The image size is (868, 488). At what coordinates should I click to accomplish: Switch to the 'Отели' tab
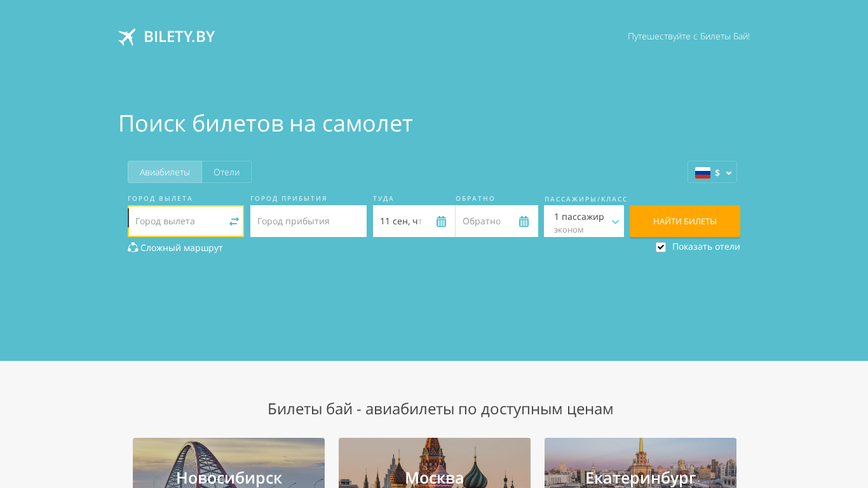[x=226, y=172]
